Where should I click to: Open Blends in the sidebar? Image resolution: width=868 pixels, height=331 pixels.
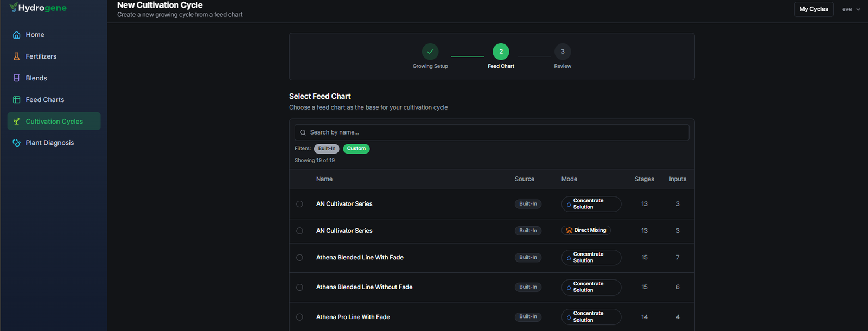click(x=54, y=78)
